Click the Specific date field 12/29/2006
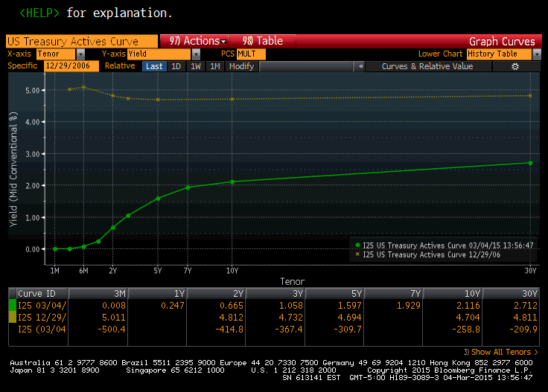 tap(71, 66)
